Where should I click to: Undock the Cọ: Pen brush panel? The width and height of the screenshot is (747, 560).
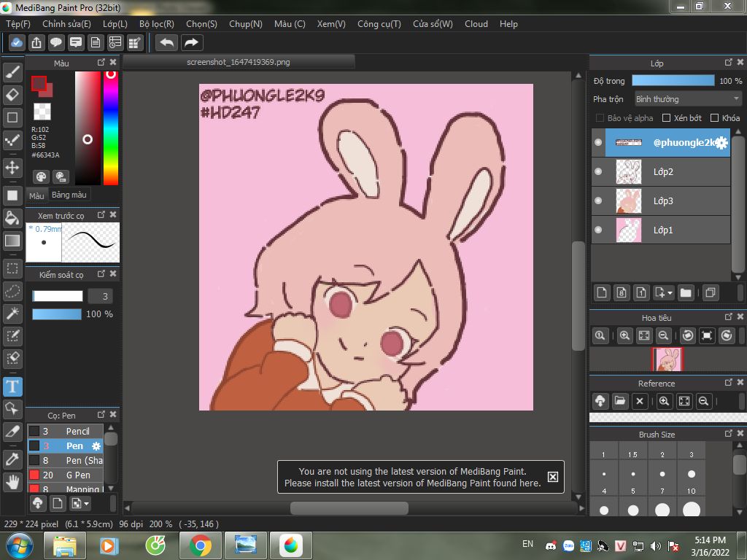tap(101, 414)
